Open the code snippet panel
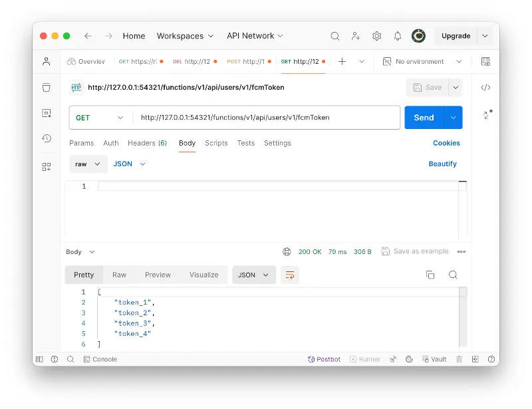The height and width of the screenshot is (409, 532). click(485, 88)
